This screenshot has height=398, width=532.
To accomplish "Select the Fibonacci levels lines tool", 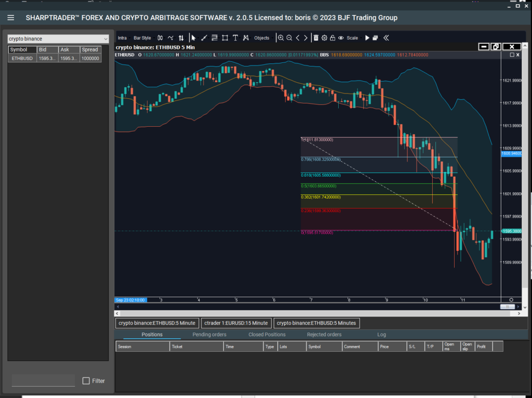I will coord(215,38).
